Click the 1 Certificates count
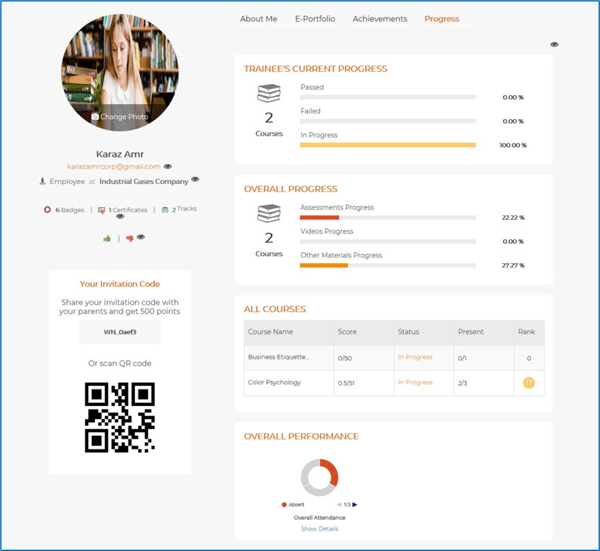 (128, 210)
